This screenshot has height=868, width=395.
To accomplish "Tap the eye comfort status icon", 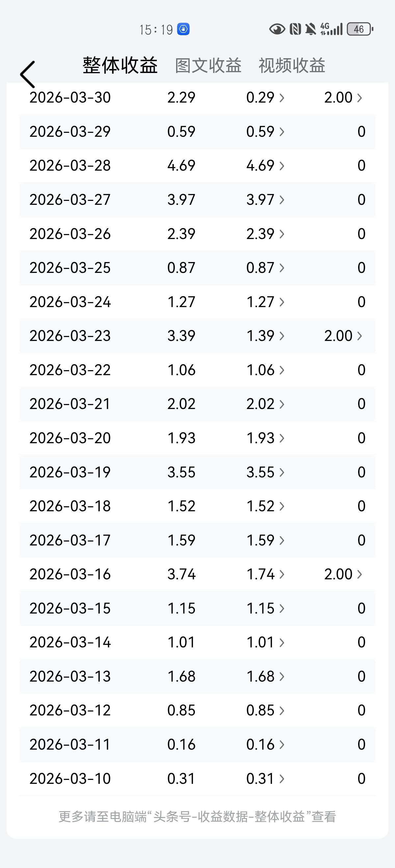I will tap(277, 29).
